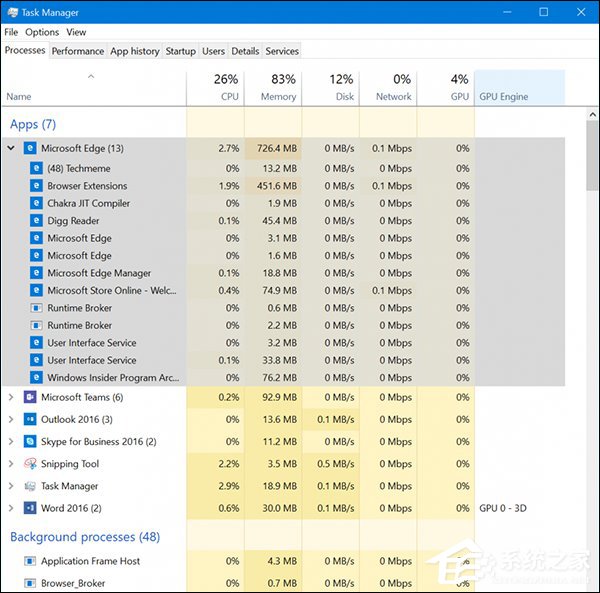Screen dimensions: 600x593
Task: Collapse the Microsoft Edge (13) group
Action: pyautogui.click(x=11, y=148)
